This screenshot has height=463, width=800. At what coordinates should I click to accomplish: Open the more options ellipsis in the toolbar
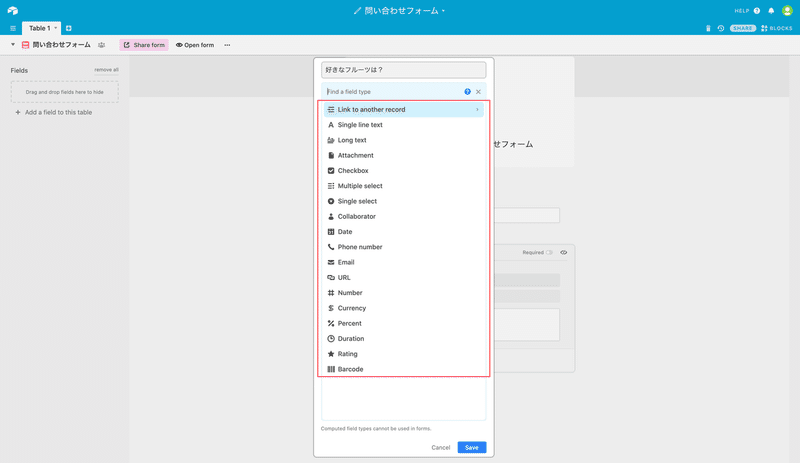[227, 45]
